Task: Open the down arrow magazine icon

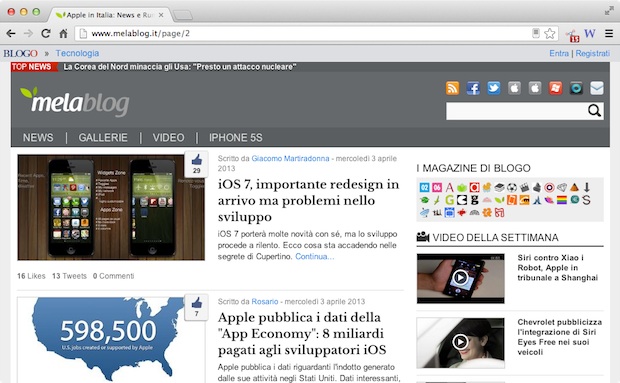Action: point(587,187)
